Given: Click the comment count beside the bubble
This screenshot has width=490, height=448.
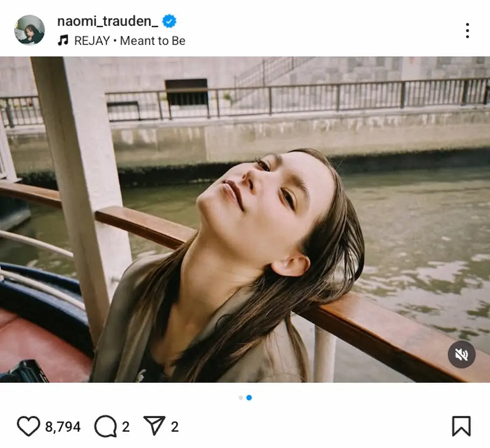Looking at the screenshot, I should coord(126,426).
